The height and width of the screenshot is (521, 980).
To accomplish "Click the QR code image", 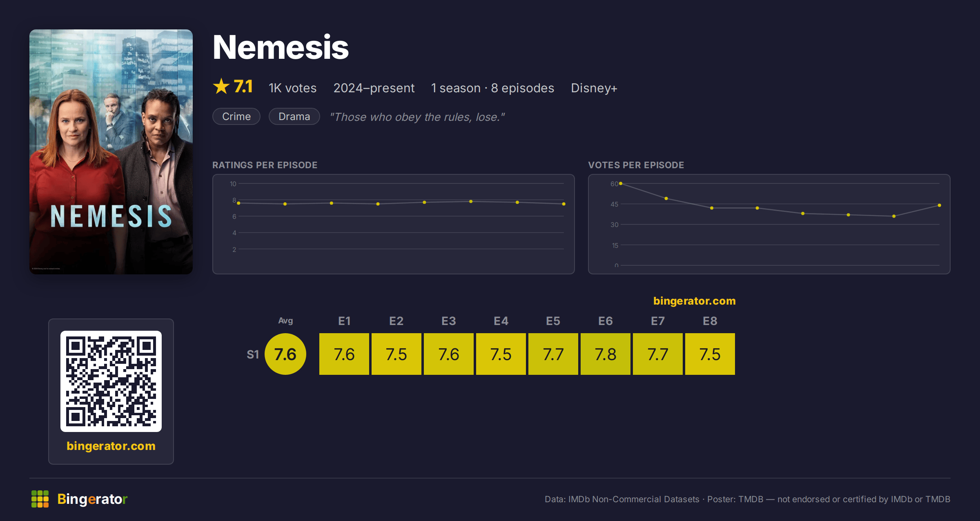I will click(x=111, y=381).
